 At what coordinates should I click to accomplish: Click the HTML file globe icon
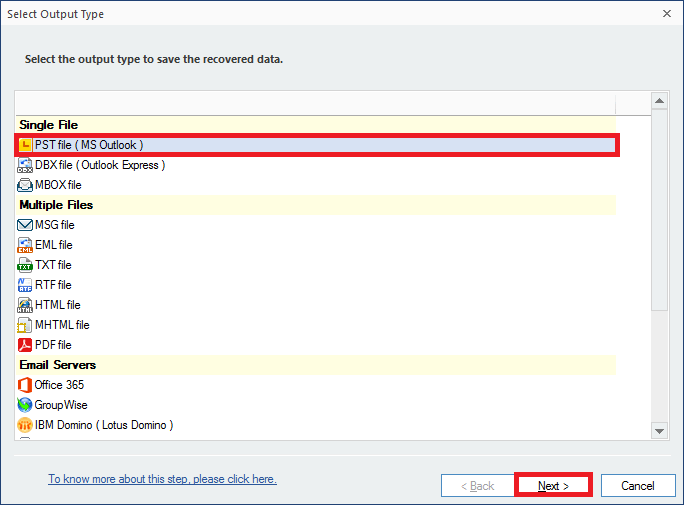coord(25,305)
